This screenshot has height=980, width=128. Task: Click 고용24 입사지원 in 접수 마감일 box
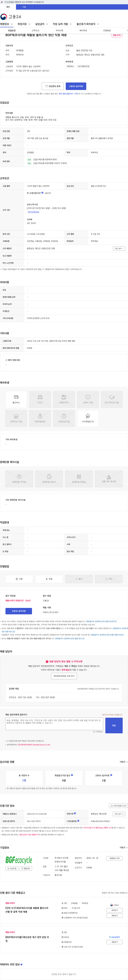click(x=19, y=611)
